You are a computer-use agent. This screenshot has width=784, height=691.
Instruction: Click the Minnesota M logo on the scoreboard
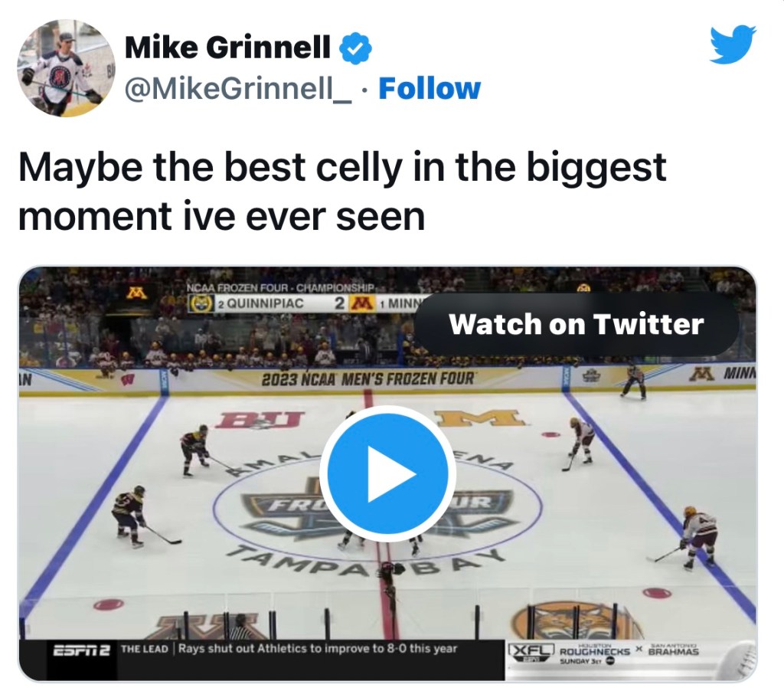click(x=360, y=303)
